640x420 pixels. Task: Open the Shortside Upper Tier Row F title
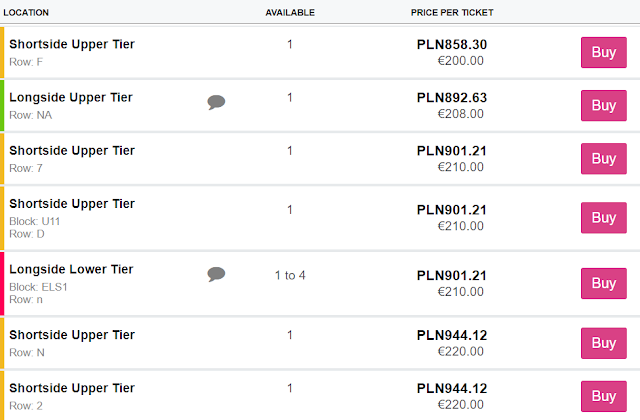71,44
